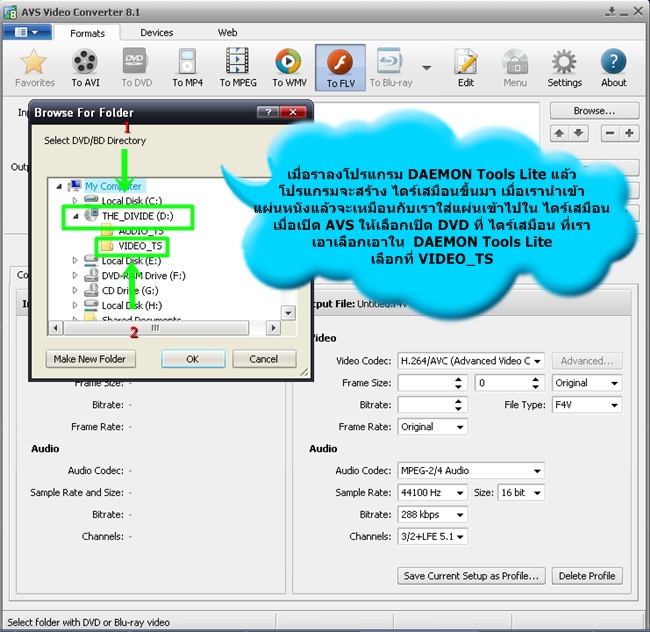Viewport: 650px width, 632px height.
Task: Remove file with the minus button
Action: click(x=610, y=133)
